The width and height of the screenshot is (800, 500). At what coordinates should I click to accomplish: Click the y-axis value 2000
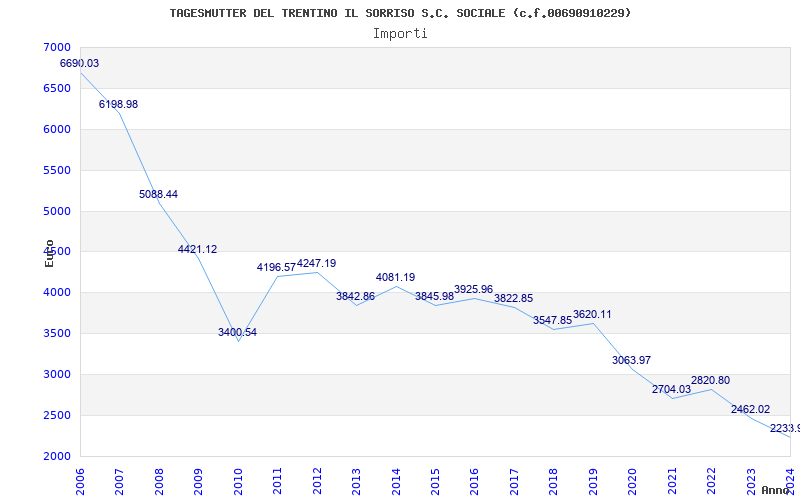[x=59, y=456]
